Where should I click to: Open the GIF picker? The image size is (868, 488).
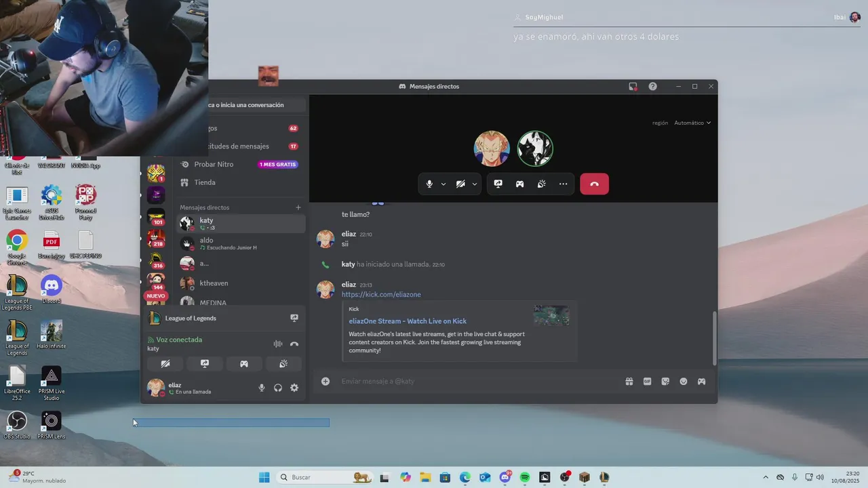647,382
